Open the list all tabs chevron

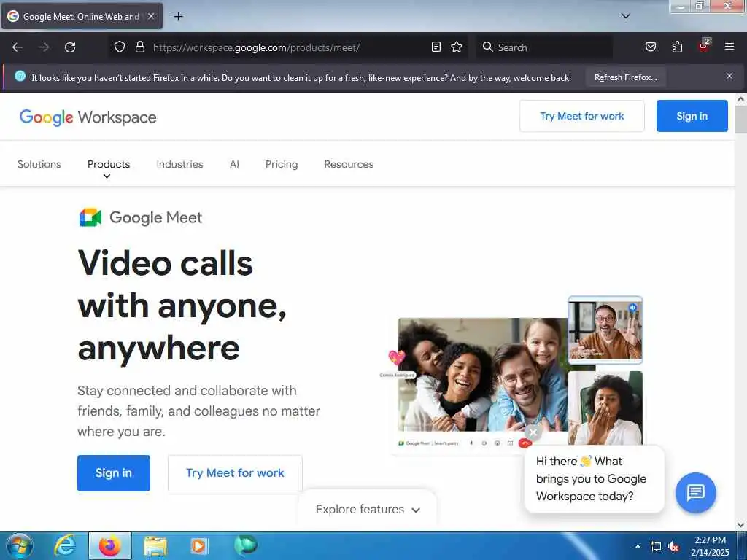pyautogui.click(x=625, y=16)
